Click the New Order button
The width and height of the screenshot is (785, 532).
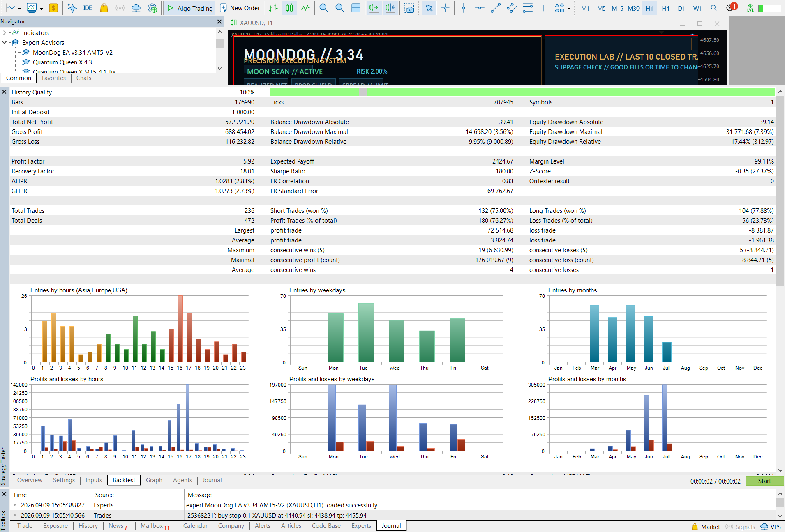point(240,8)
